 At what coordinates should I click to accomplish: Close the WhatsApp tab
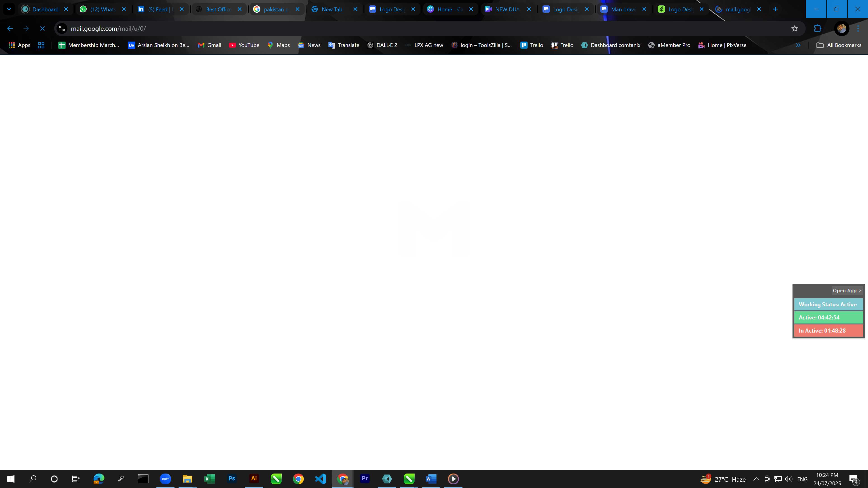click(x=124, y=9)
